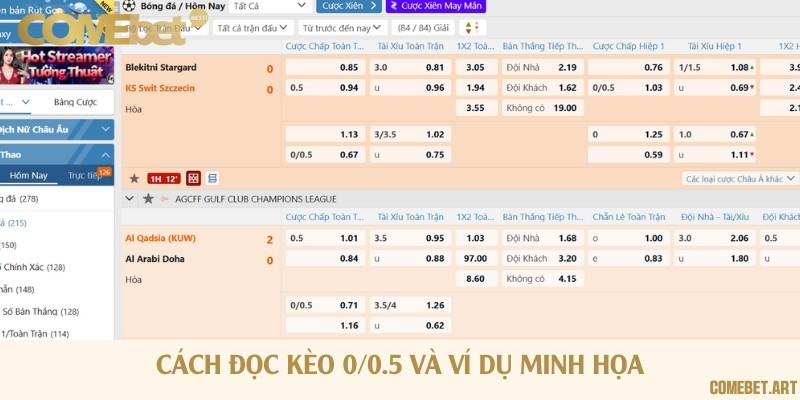Open red match statistics grid icon
Viewport: 800px width, 400px height.
tap(193, 178)
